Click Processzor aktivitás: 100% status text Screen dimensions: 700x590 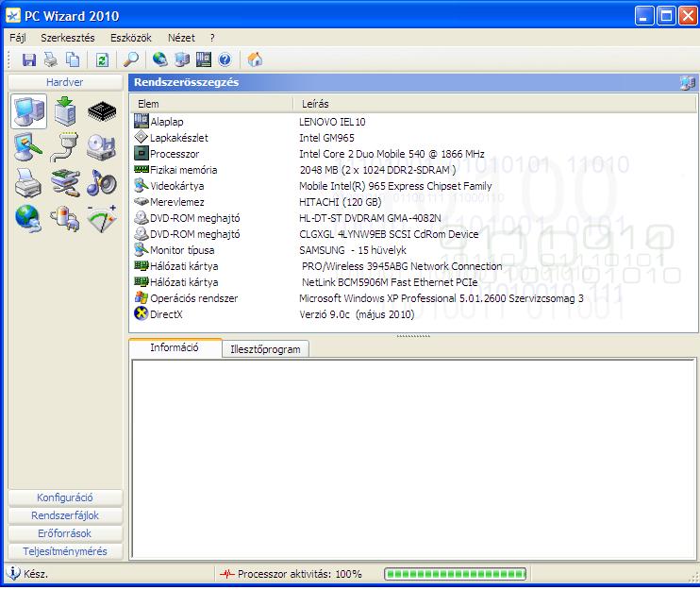coord(300,574)
